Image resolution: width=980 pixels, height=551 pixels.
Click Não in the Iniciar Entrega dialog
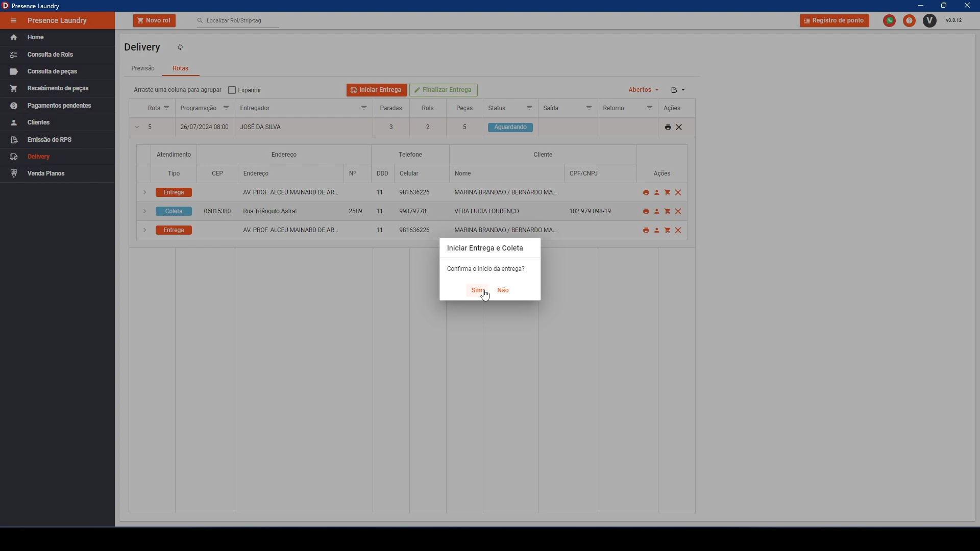pos(503,290)
